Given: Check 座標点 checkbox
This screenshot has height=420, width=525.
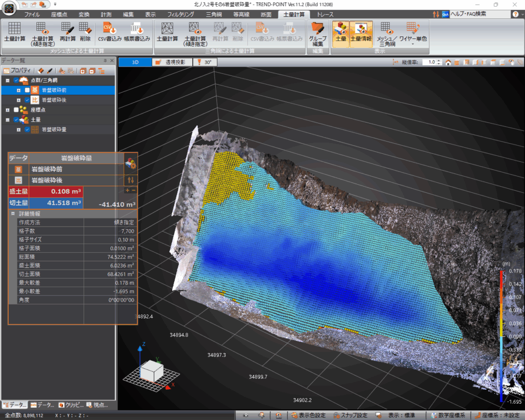Looking at the screenshot, I should coord(16,110).
